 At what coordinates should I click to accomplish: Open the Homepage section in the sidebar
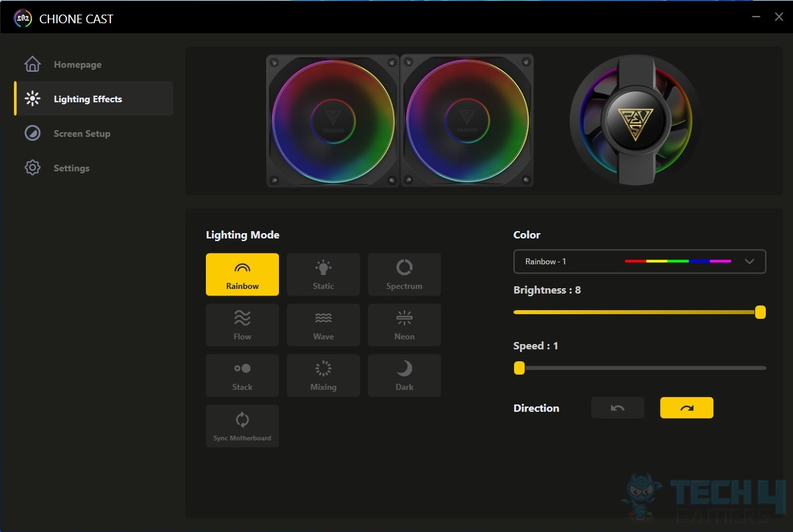(94, 64)
